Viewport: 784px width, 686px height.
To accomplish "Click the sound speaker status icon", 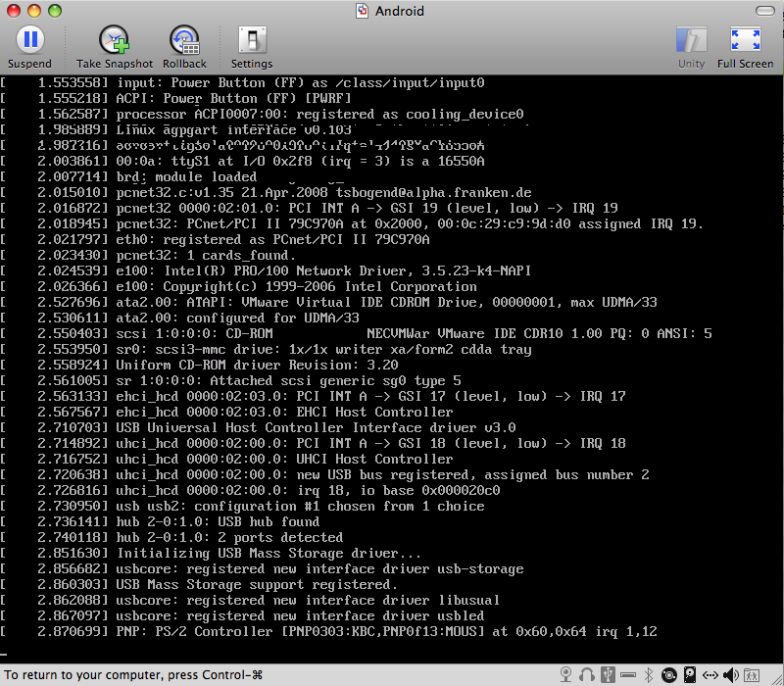I will click(x=731, y=675).
